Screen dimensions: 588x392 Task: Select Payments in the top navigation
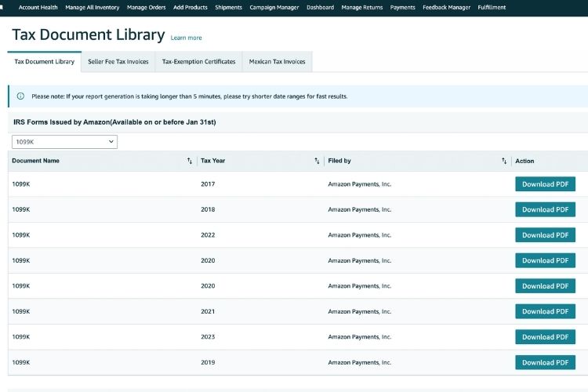point(402,7)
